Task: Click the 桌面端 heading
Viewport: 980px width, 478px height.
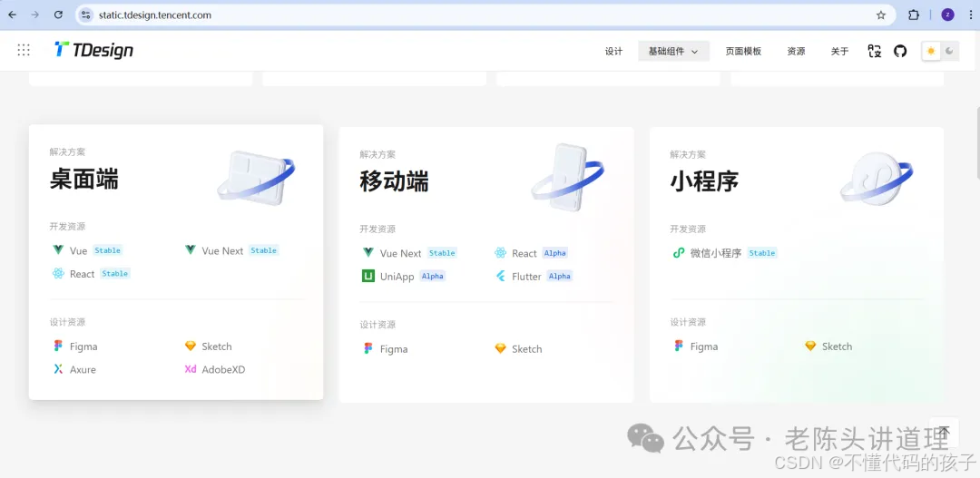Action: tap(84, 180)
